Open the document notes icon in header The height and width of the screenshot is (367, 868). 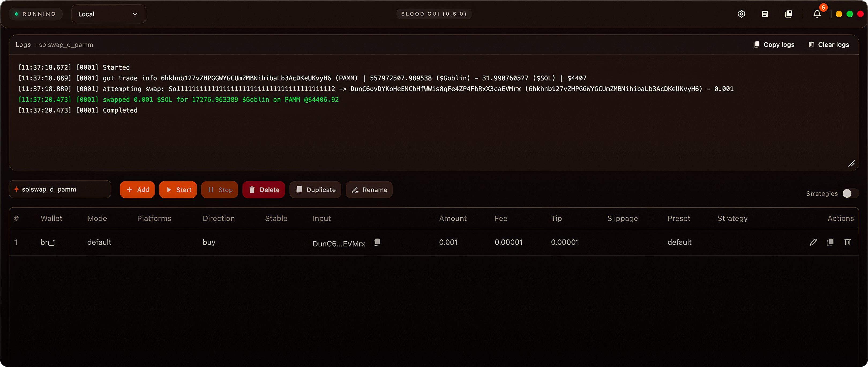click(x=765, y=14)
